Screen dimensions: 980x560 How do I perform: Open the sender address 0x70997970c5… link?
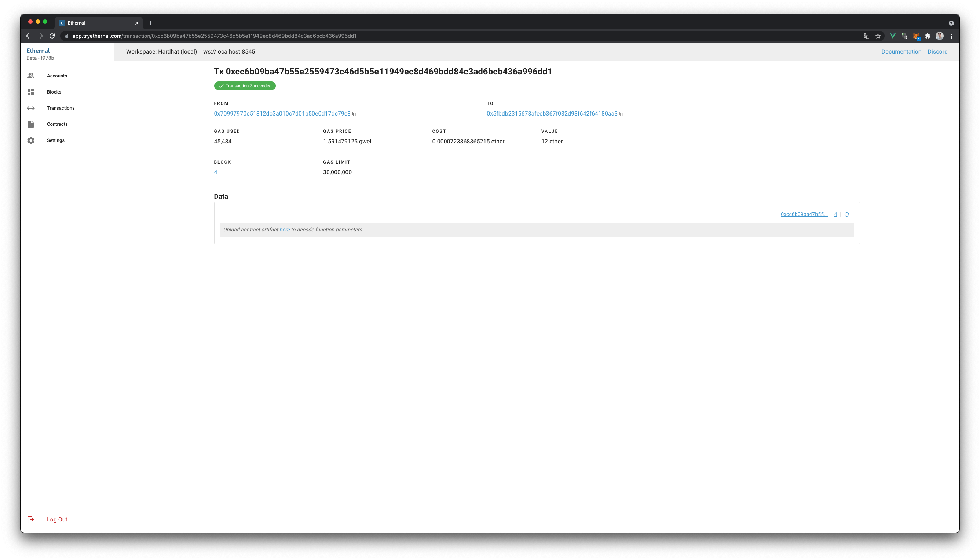click(x=282, y=113)
